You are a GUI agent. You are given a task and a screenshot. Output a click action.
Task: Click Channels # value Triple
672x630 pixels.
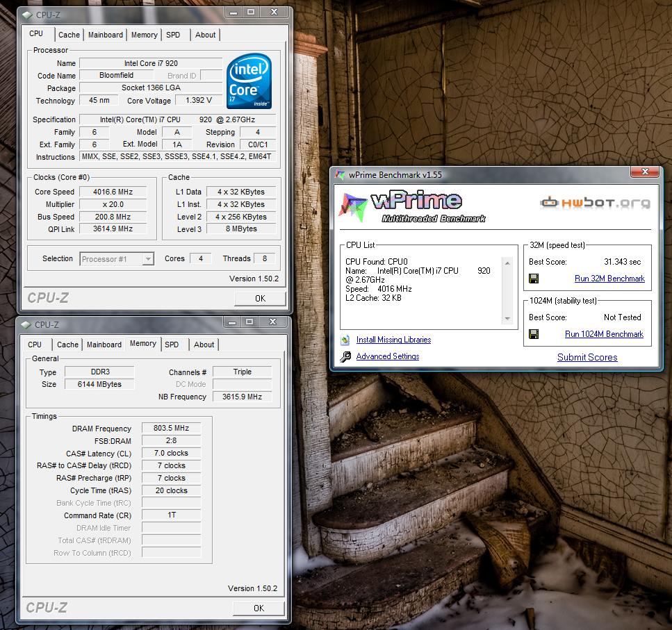pos(242,372)
